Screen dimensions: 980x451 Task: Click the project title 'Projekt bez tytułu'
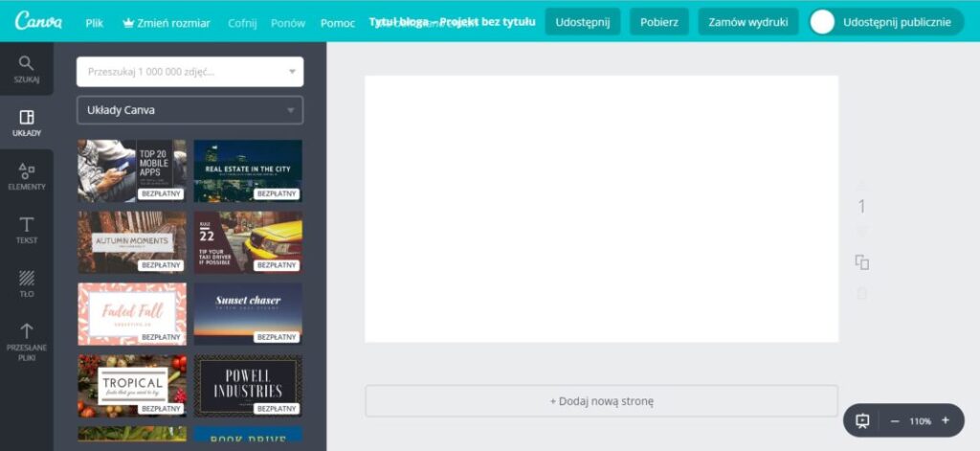[487, 22]
